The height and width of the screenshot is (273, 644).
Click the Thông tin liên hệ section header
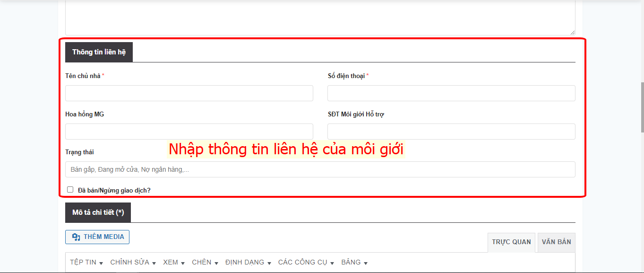click(99, 52)
